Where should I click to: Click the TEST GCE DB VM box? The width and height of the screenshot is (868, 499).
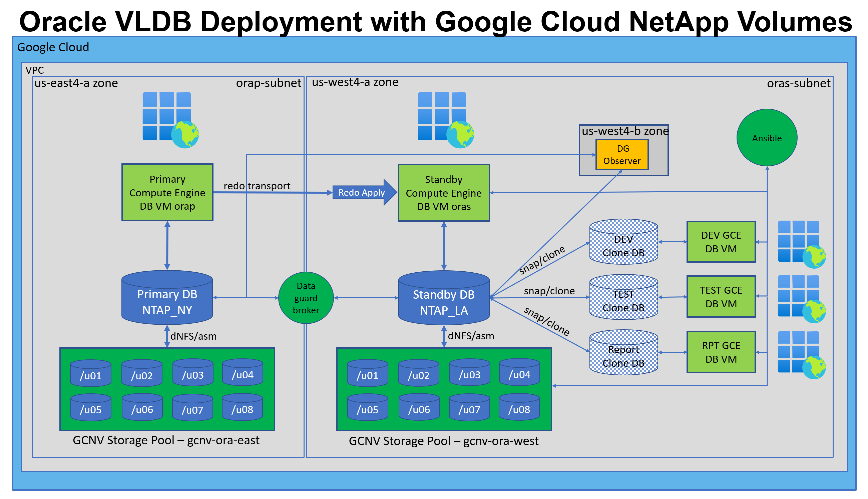pyautogui.click(x=721, y=297)
